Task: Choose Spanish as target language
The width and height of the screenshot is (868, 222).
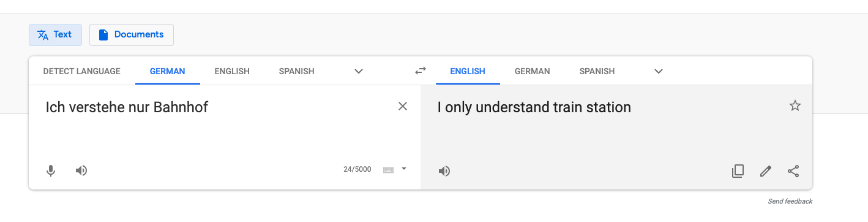Action: pos(597,71)
